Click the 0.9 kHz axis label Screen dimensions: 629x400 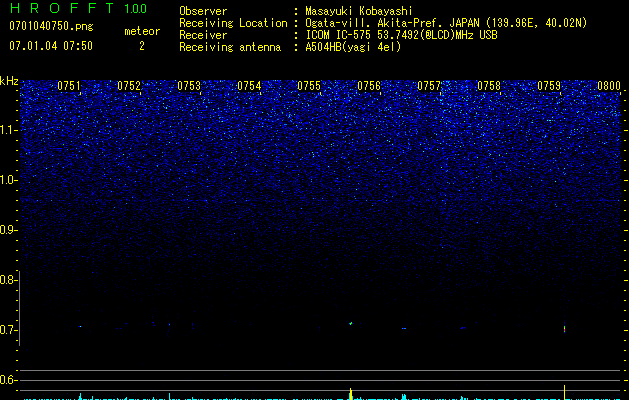8,230
